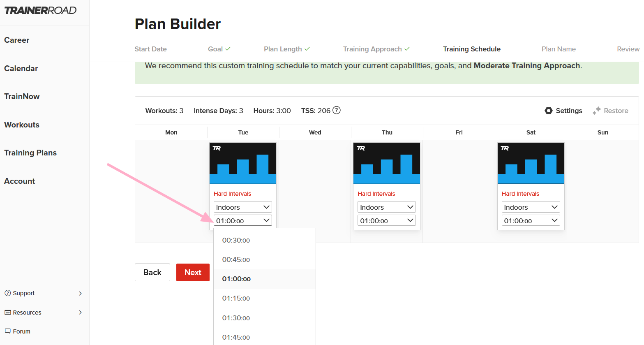Screen dimensions: 644x345
Task: Go to the Career page
Action: point(17,40)
